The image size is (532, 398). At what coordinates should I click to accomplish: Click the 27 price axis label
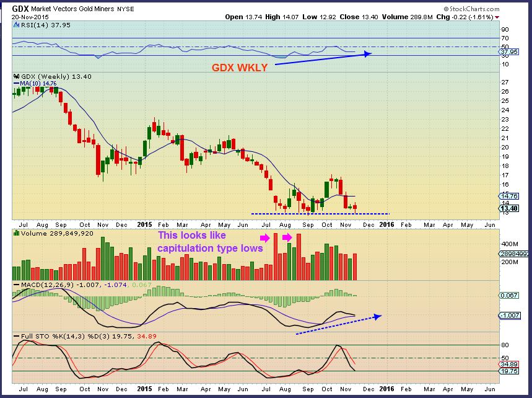click(x=505, y=82)
